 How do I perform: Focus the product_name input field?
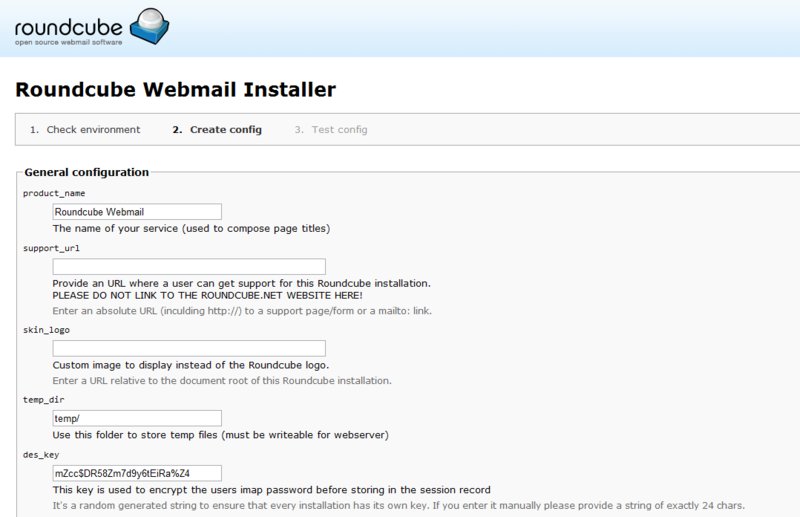137,212
